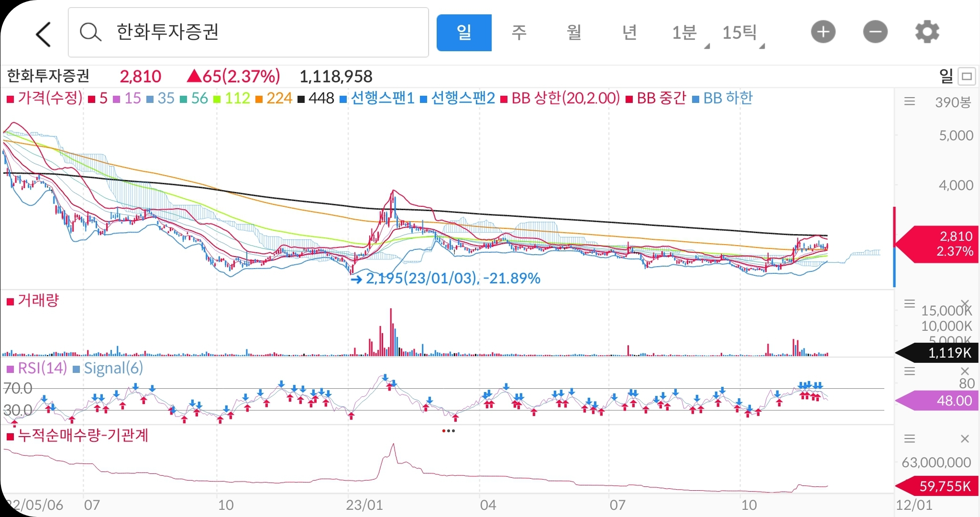Viewport: 980px width, 517px height.
Task: Tap the back arrow icon
Action: pos(44,34)
